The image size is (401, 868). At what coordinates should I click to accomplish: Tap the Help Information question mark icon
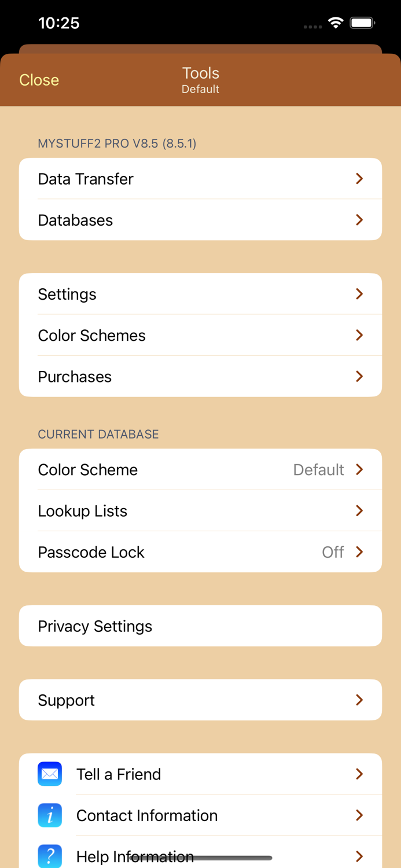[50, 855]
